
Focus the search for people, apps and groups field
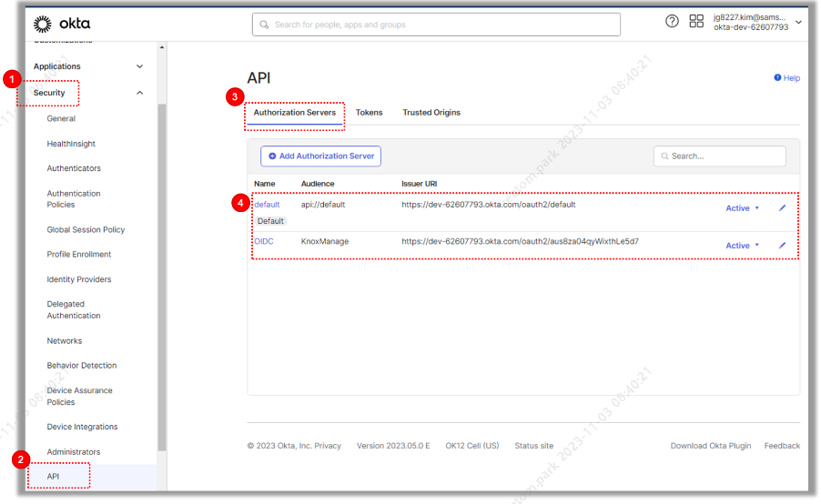436,25
